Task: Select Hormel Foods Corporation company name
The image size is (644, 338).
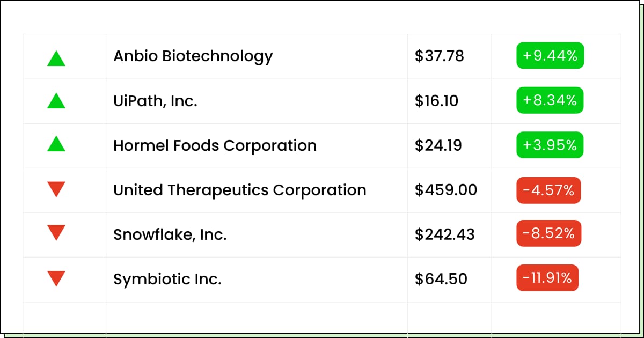Action: coord(215,145)
